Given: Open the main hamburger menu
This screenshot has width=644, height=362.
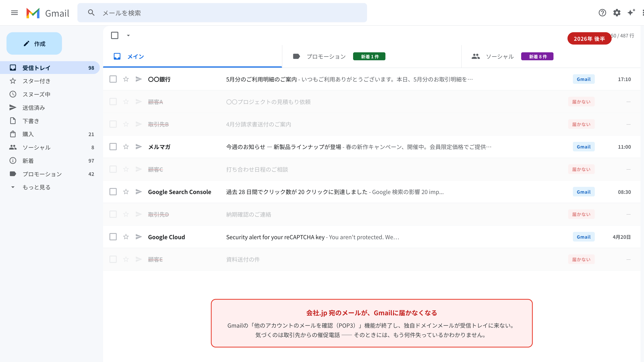Looking at the screenshot, I should point(14,13).
